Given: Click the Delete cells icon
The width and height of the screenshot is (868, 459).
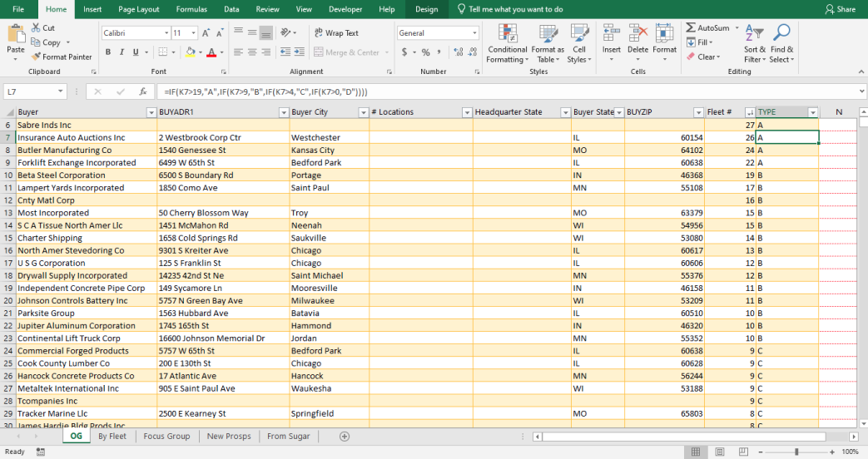Looking at the screenshot, I should [637, 33].
